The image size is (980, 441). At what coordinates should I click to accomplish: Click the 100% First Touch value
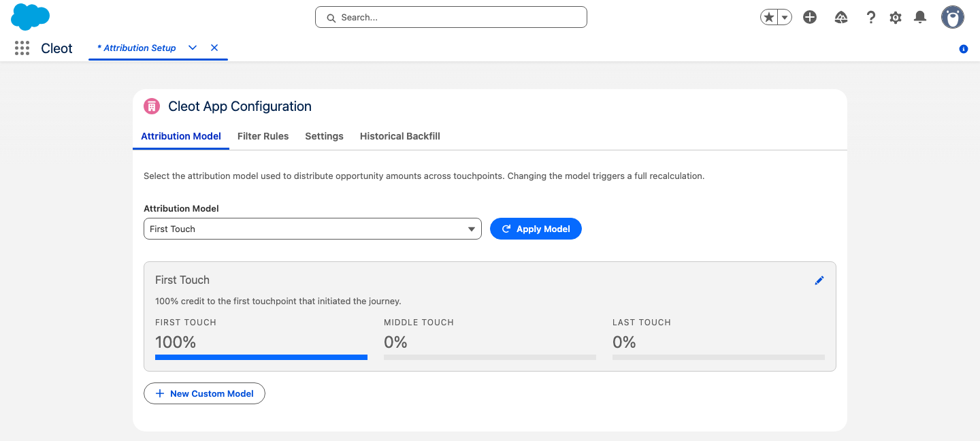click(x=176, y=342)
